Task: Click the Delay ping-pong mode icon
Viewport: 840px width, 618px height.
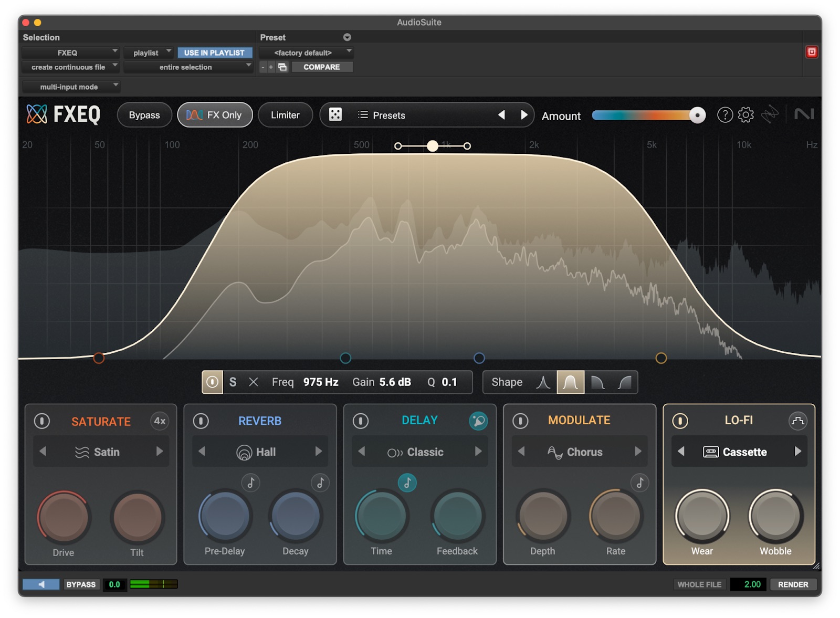Action: point(478,421)
